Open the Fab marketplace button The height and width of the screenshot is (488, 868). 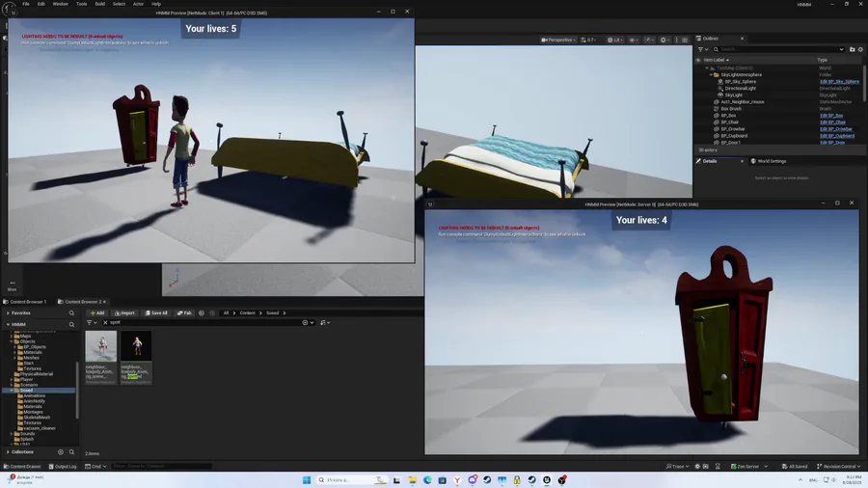(184, 313)
